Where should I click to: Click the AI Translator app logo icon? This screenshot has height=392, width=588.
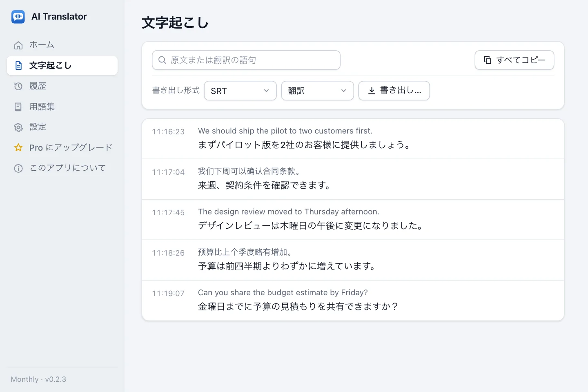pyautogui.click(x=18, y=17)
